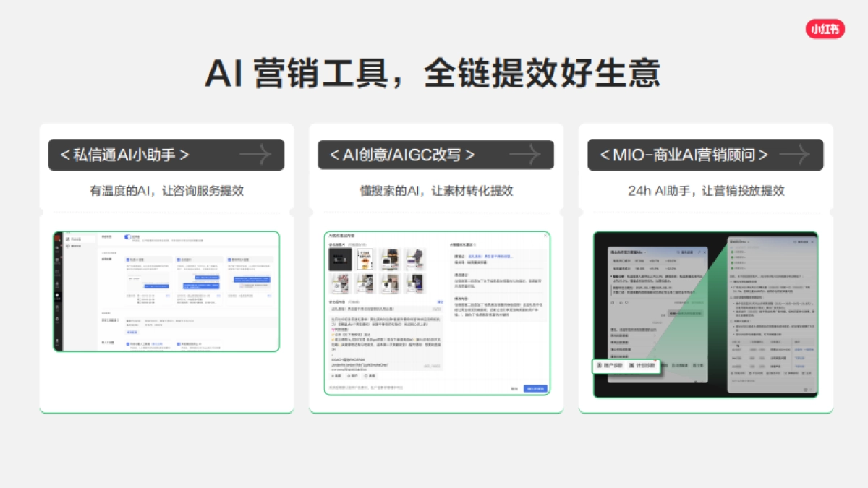This screenshot has height=488, width=868.
Task: Toggle the blue enable switch in 私信通 settings panel
Action: [x=127, y=237]
